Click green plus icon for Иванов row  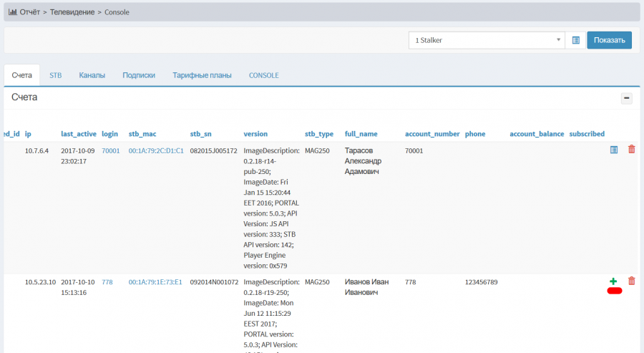(x=613, y=281)
